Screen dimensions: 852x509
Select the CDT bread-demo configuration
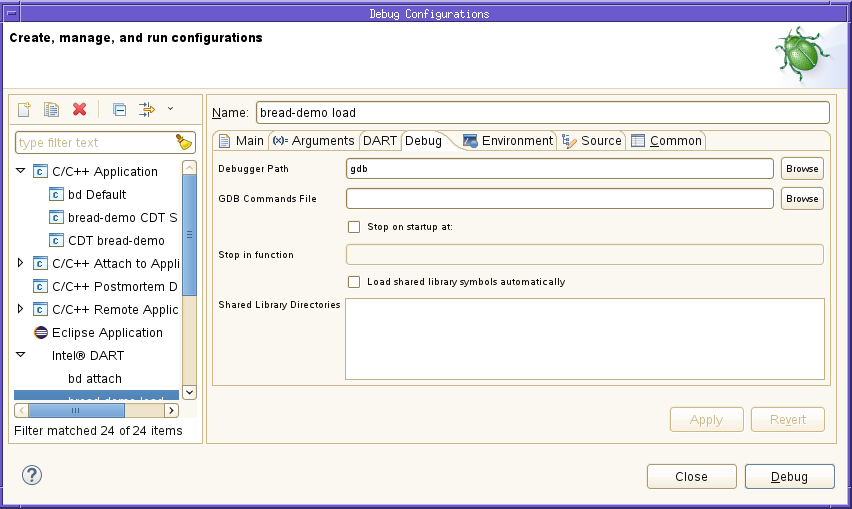[x=116, y=241]
